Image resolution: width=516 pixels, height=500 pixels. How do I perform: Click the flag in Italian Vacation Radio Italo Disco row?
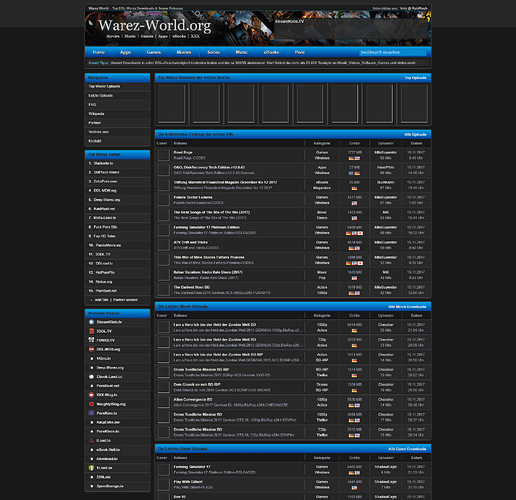[x=354, y=278]
